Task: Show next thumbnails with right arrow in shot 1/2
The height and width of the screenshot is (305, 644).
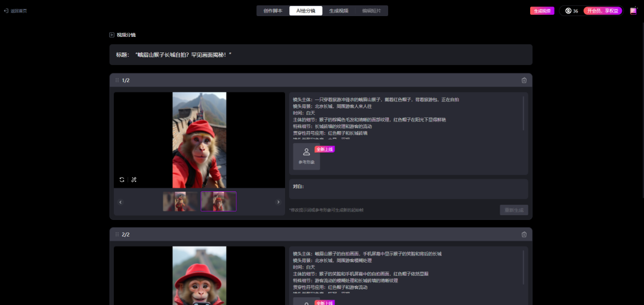Action: [278, 202]
